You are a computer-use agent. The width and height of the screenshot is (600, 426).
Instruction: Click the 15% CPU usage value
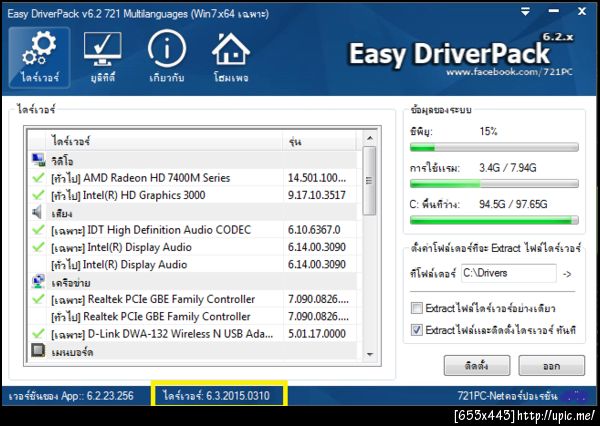(488, 131)
